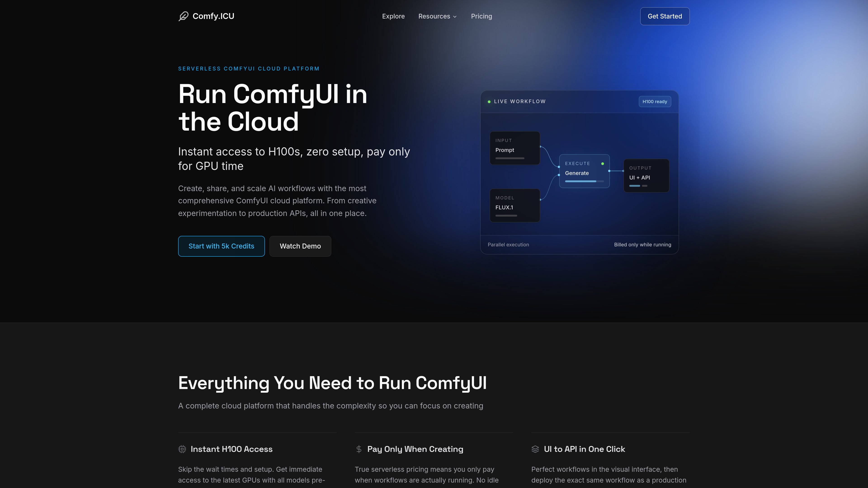868x488 pixels.
Task: Click the Instant H100 Access heading
Action: click(231, 449)
